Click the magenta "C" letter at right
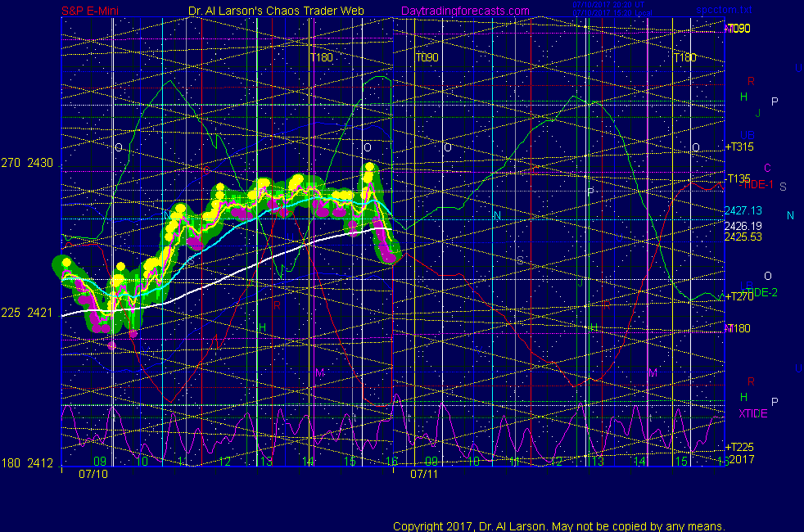 pos(768,168)
